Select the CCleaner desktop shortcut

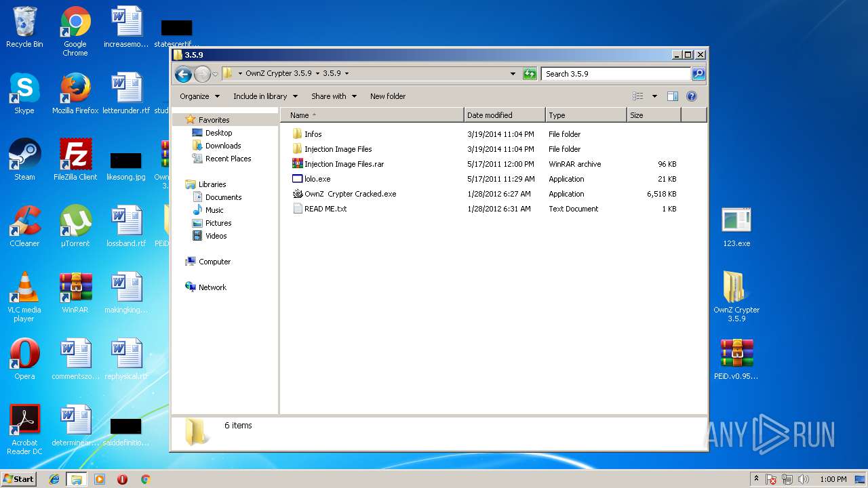pyautogui.click(x=24, y=227)
